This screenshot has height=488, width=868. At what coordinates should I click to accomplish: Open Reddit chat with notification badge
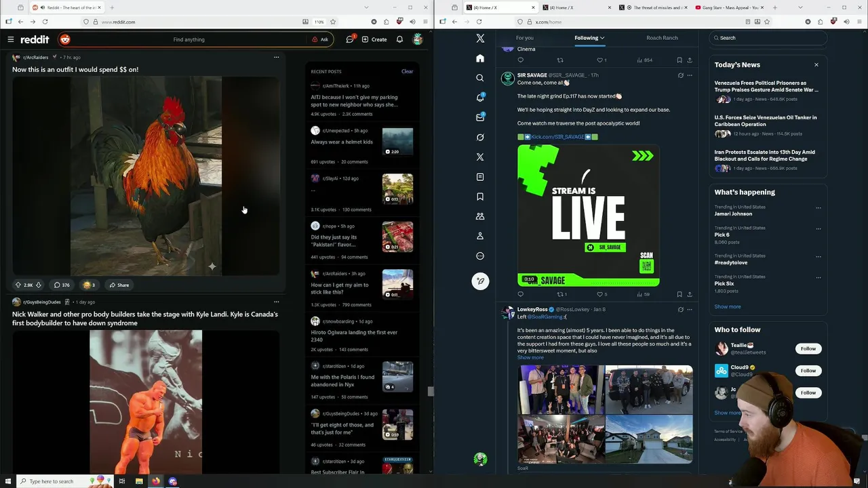coord(350,39)
